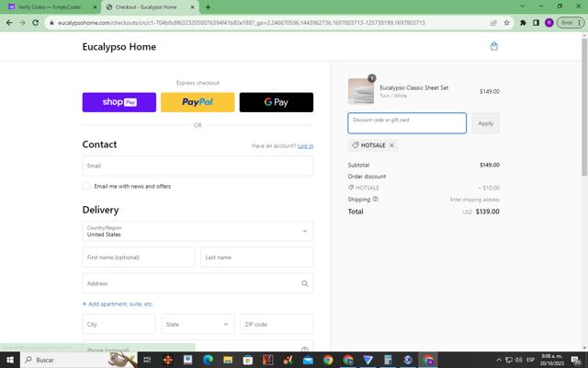Open the Calculator from the taskbar

pos(388,360)
